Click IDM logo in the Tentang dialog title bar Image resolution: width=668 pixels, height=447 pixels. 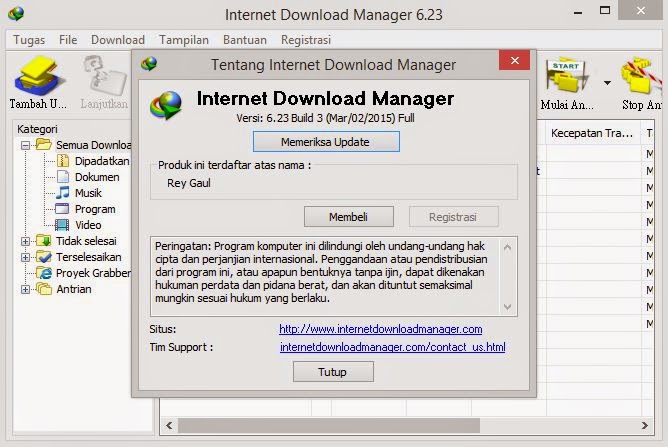[149, 64]
